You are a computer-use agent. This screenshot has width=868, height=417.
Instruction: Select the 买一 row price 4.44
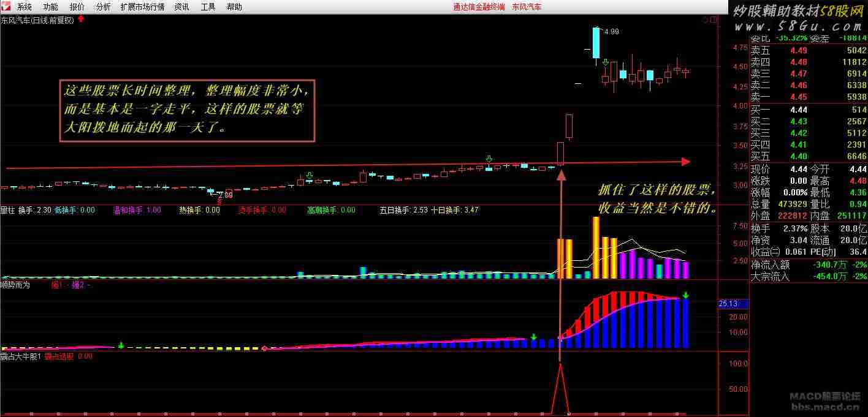tap(798, 110)
